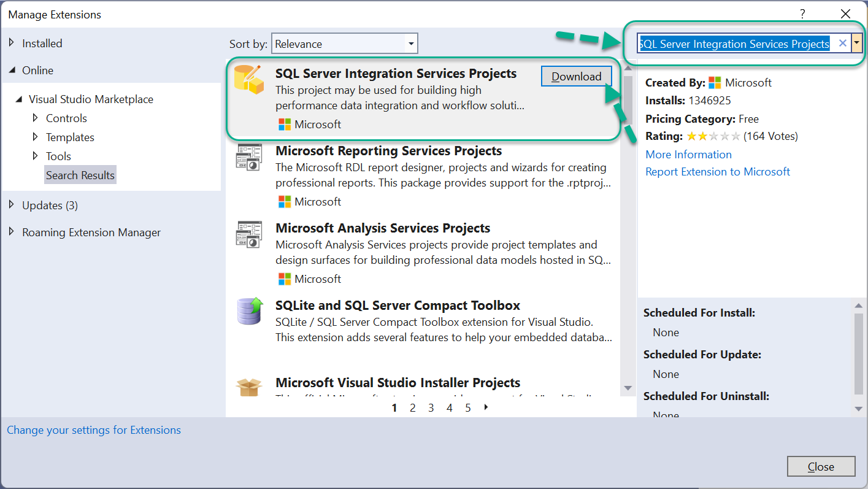Click the SQL Server Integration Services Projects icon
The width and height of the screenshot is (868, 489).
coord(248,79)
